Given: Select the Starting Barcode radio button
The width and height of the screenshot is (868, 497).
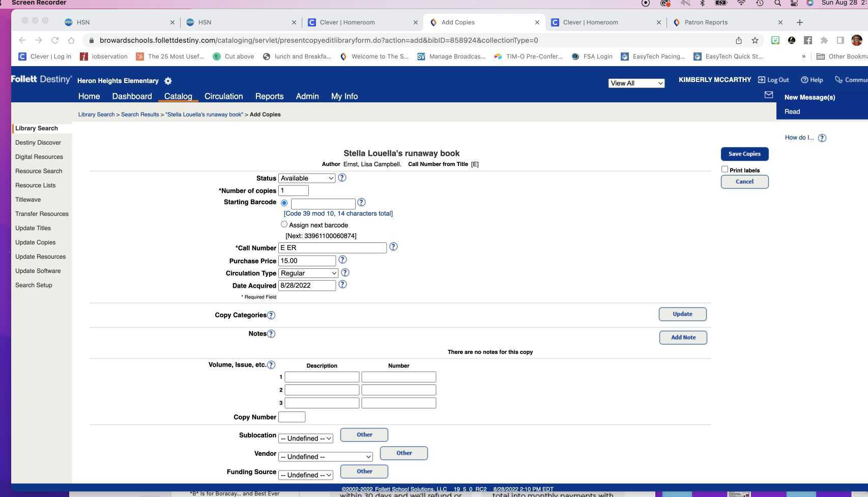Looking at the screenshot, I should pyautogui.click(x=284, y=202).
